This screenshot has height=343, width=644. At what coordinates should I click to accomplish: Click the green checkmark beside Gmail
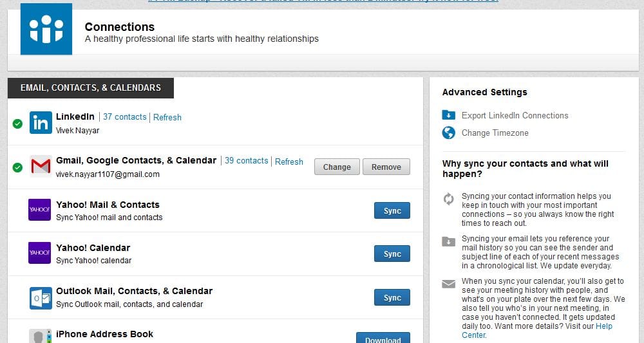[17, 167]
